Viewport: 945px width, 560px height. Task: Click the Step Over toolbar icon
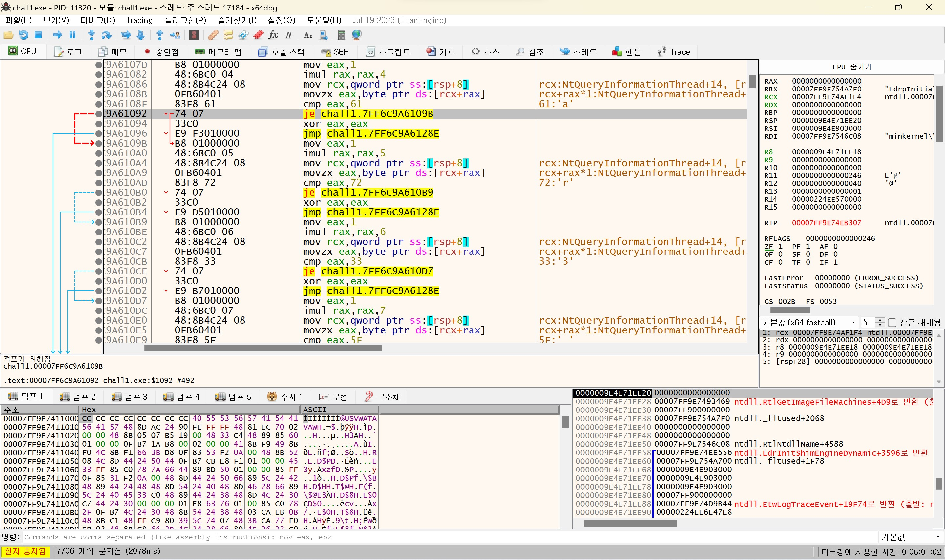pos(106,35)
